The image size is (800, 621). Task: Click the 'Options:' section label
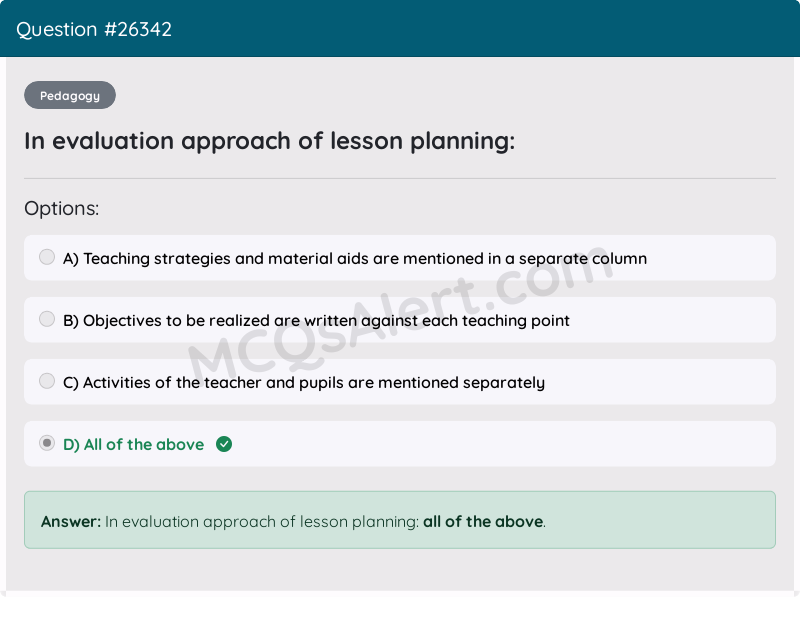pyautogui.click(x=62, y=208)
